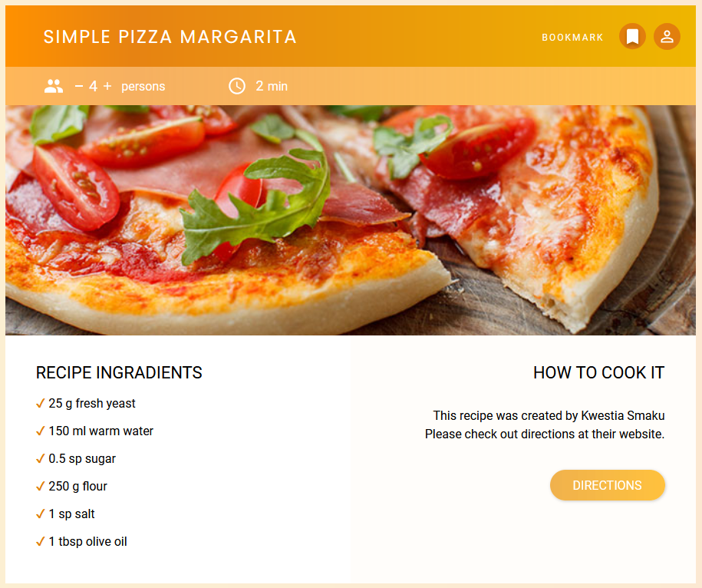Click the BOOKMARK label
This screenshot has height=588, width=702.
(572, 37)
